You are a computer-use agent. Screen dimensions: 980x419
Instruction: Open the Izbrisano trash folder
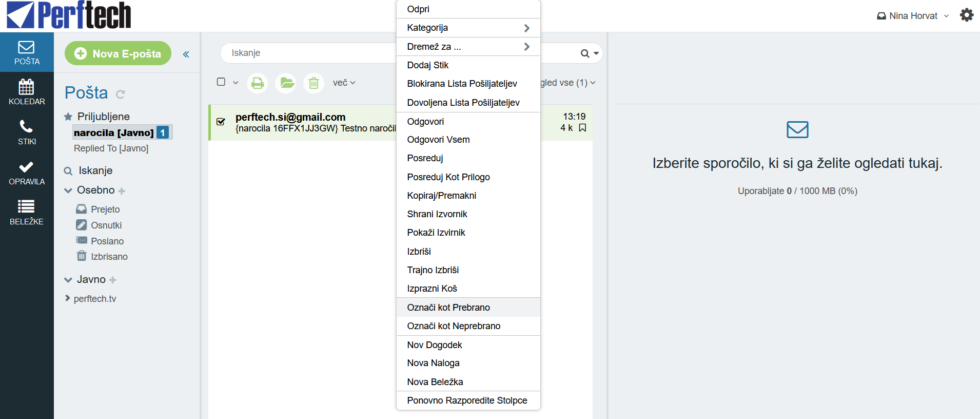pos(109,257)
